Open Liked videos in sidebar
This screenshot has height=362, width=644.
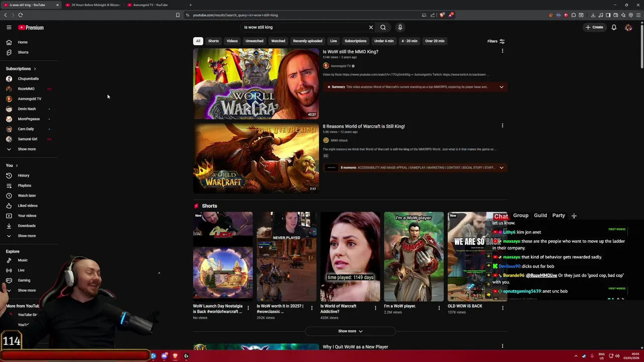coord(28,206)
